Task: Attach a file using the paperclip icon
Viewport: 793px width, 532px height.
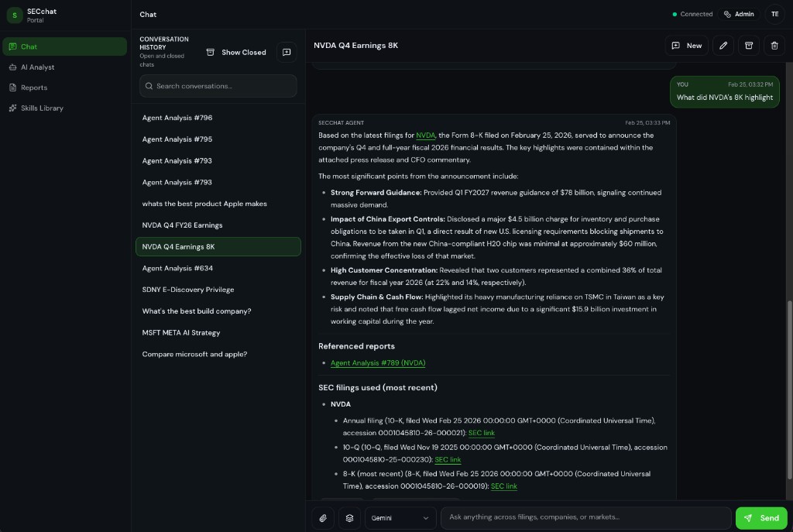Action: 323,518
